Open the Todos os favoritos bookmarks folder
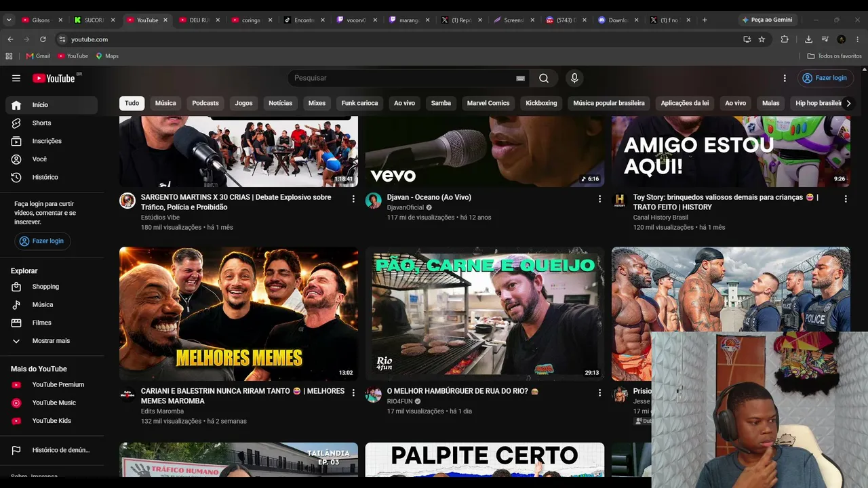Viewport: 868px width, 488px height. (x=835, y=56)
